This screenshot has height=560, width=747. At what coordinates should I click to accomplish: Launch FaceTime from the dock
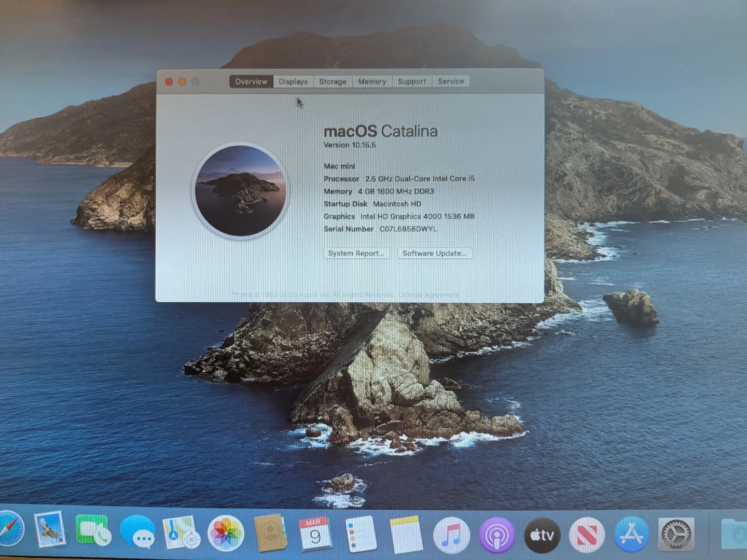93,532
